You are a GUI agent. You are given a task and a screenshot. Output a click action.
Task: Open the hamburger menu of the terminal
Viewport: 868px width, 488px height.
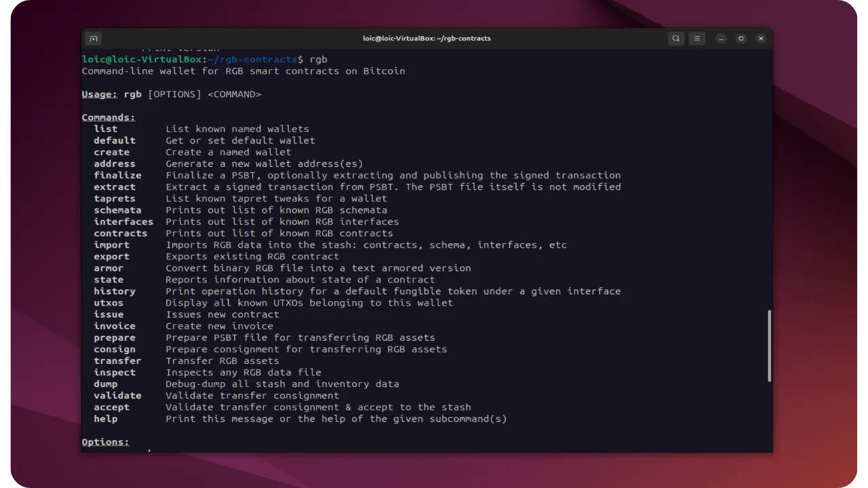pyautogui.click(x=697, y=39)
